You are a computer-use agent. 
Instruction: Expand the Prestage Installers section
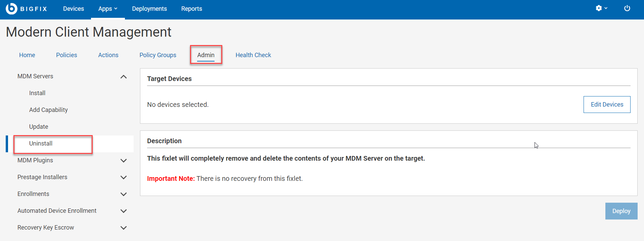(124, 177)
